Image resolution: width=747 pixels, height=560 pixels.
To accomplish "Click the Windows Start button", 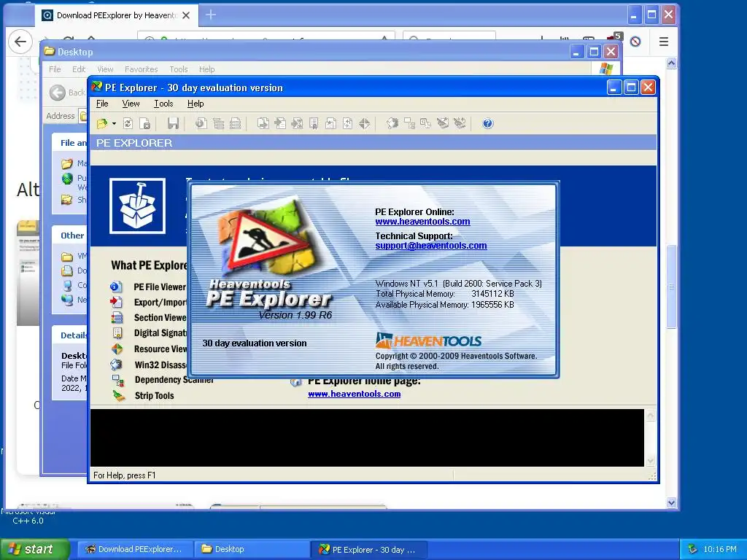I will pyautogui.click(x=35, y=549).
